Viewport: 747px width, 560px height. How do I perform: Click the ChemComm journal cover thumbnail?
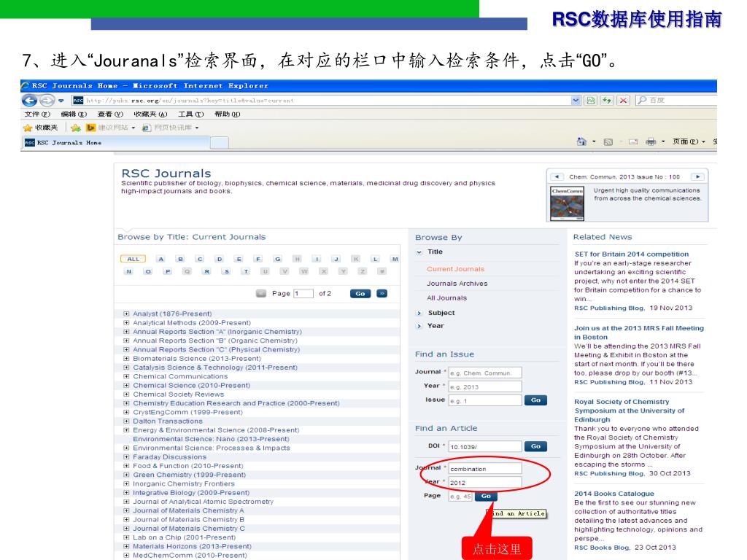(x=567, y=203)
